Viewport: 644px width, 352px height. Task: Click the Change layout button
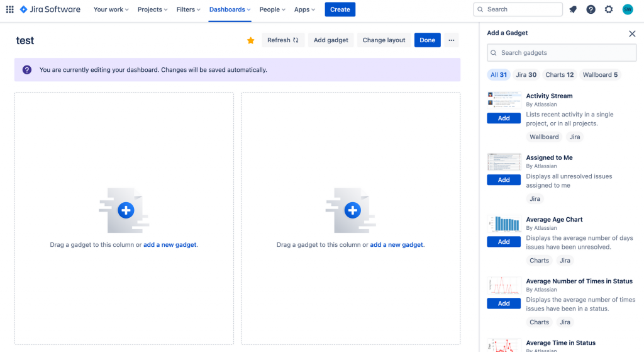[x=384, y=40]
